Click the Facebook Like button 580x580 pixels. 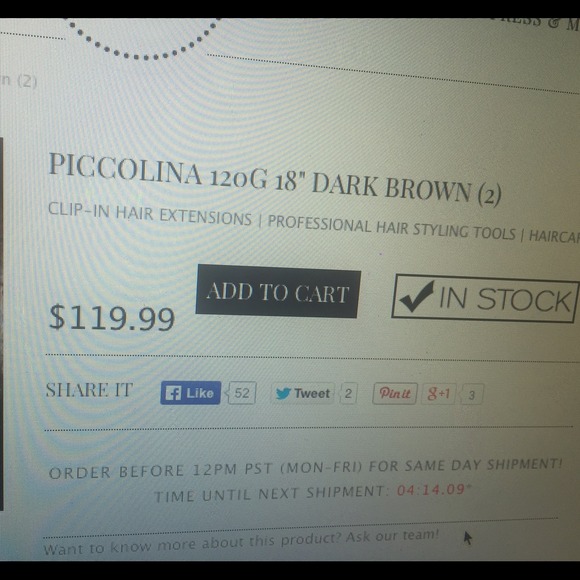pos(190,393)
